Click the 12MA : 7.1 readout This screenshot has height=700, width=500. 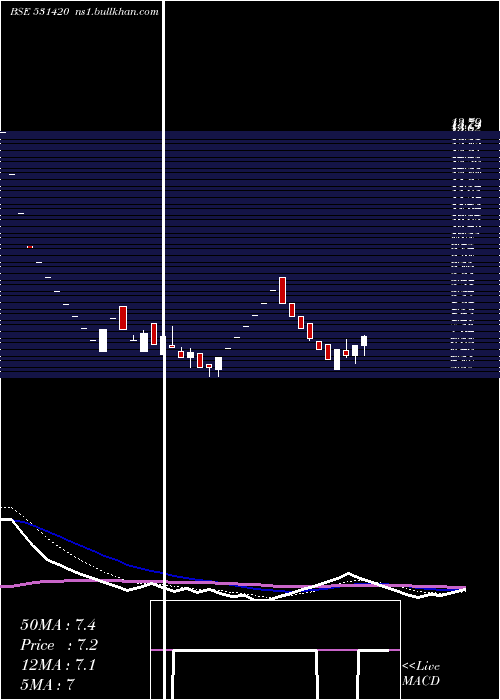pyautogui.click(x=58, y=665)
